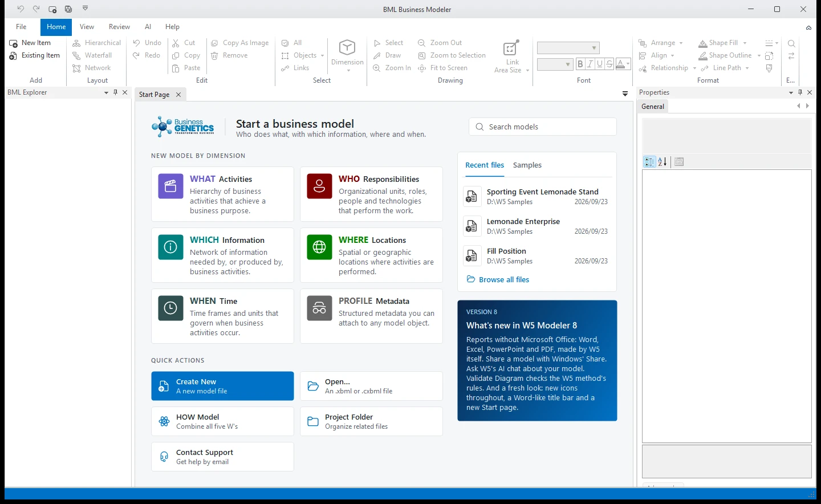Click the Contact Support button
The height and width of the screenshot is (504, 821).
(222, 457)
